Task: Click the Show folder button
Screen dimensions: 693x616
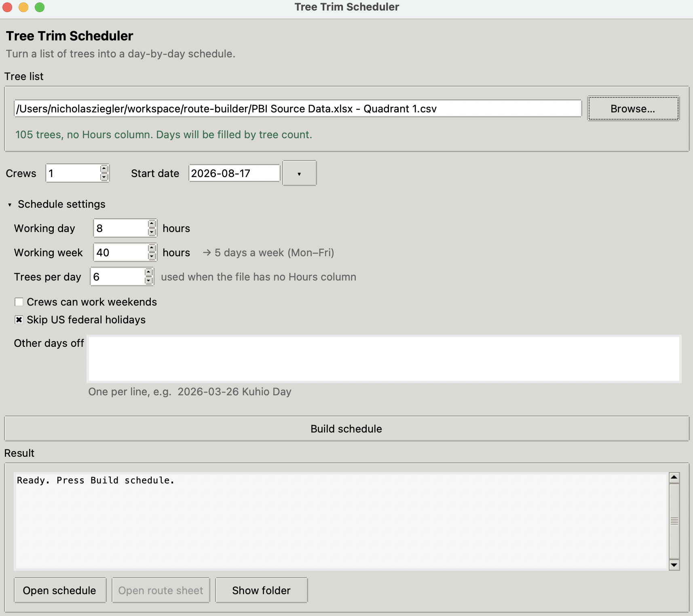Action: point(261,590)
